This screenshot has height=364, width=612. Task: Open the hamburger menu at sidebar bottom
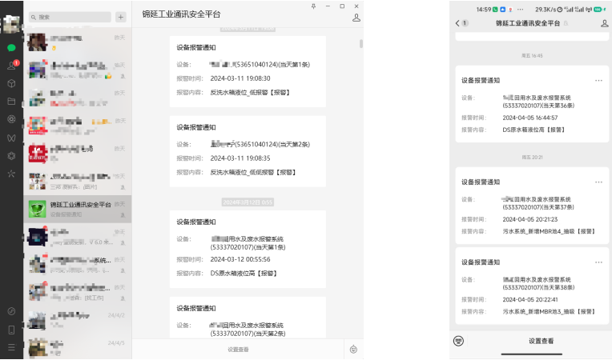point(11,347)
